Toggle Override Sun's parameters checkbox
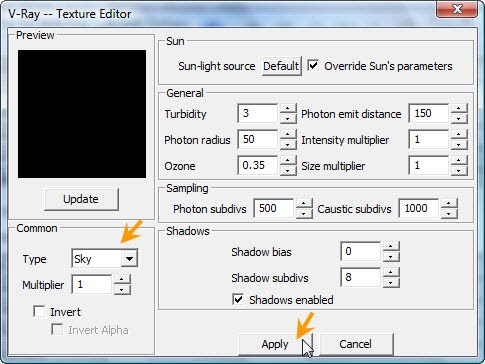The width and height of the screenshot is (485, 364). click(313, 65)
